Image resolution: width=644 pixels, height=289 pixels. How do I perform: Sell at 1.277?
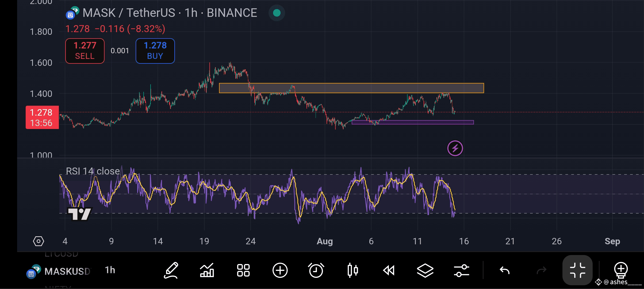[x=85, y=51]
